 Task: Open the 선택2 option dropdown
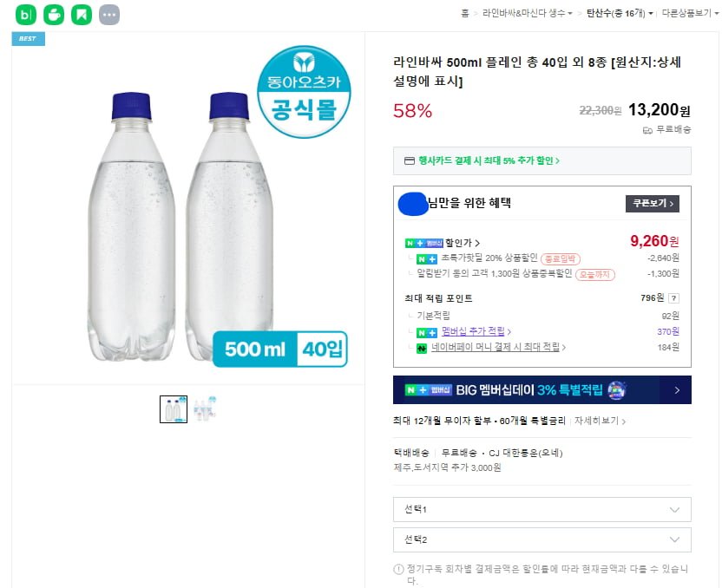541,539
